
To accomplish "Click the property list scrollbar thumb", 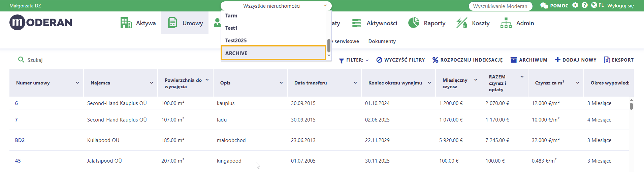I will click(x=329, y=45).
